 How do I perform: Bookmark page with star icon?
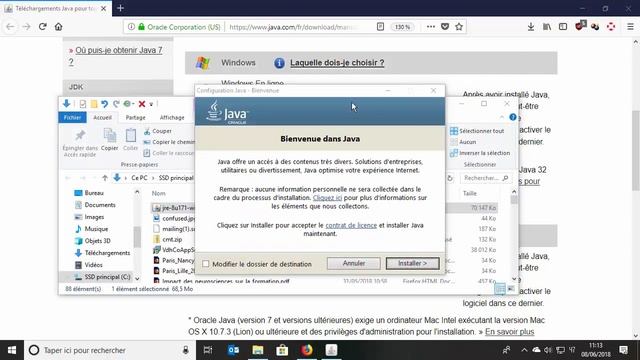point(459,27)
